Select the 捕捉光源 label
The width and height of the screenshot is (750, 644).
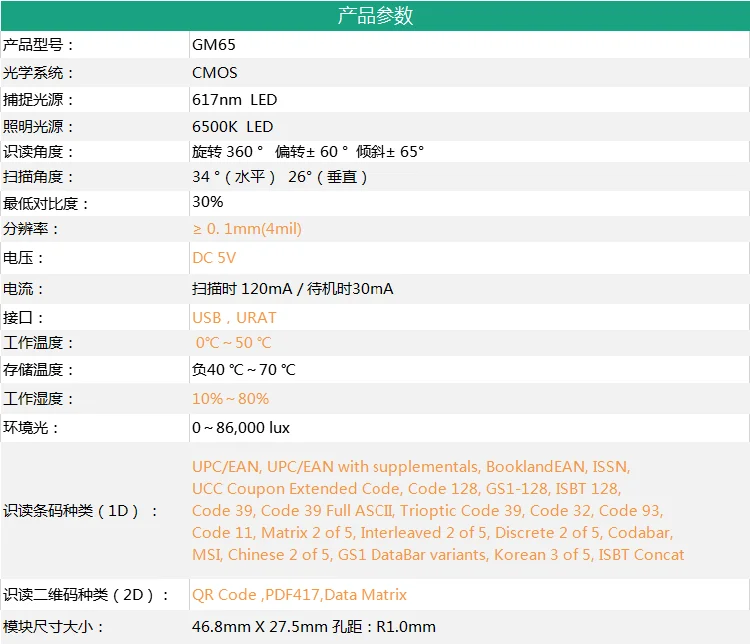[x=38, y=100]
